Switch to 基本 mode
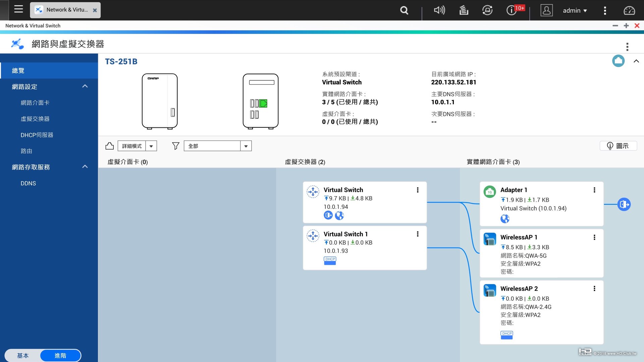644x362 pixels. coord(23,355)
